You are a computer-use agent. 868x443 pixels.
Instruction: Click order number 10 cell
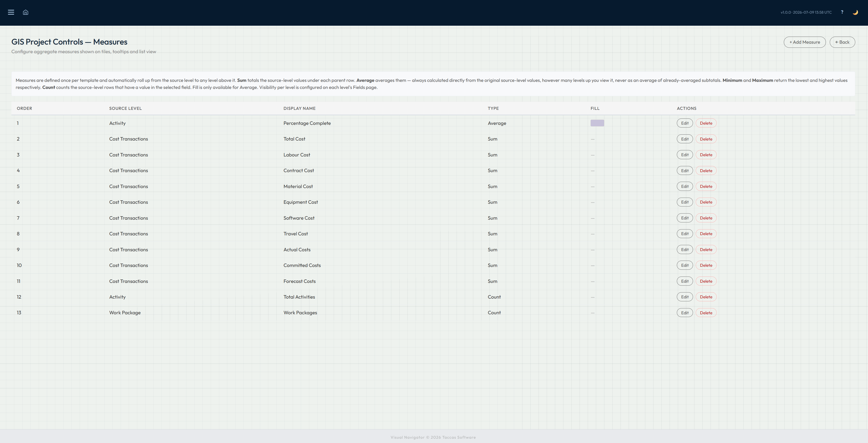19,266
